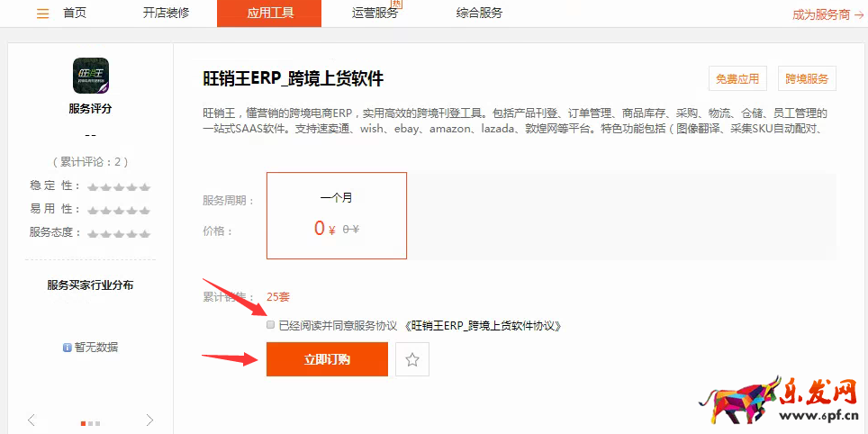Screen dimensions: 868x434
Task: Check the 已经阅读并同意服务协议 checkbox
Action: 271,325
